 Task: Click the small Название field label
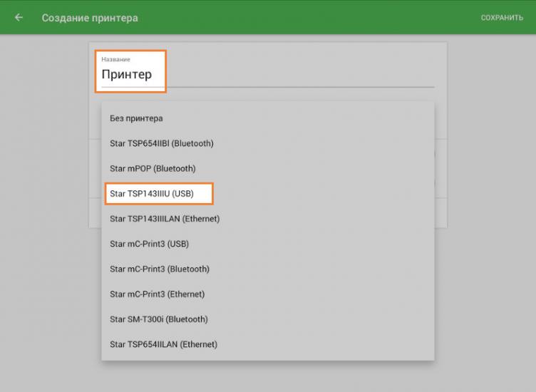point(115,59)
